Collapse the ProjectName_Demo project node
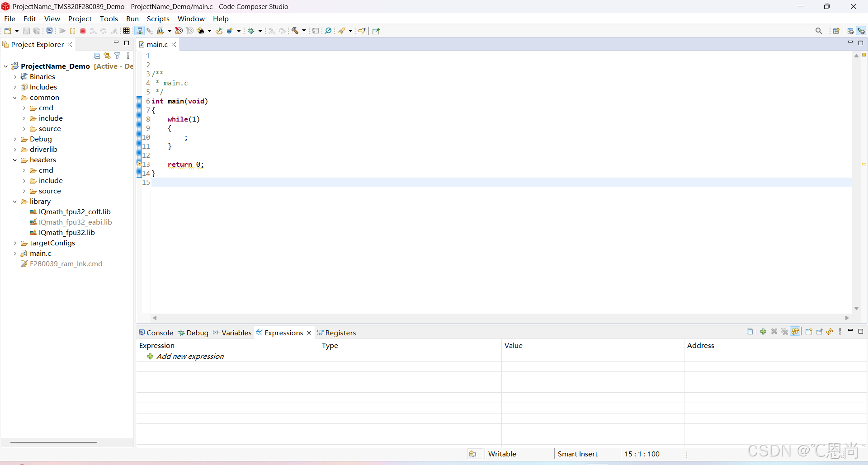Image resolution: width=868 pixels, height=465 pixels. [6, 66]
